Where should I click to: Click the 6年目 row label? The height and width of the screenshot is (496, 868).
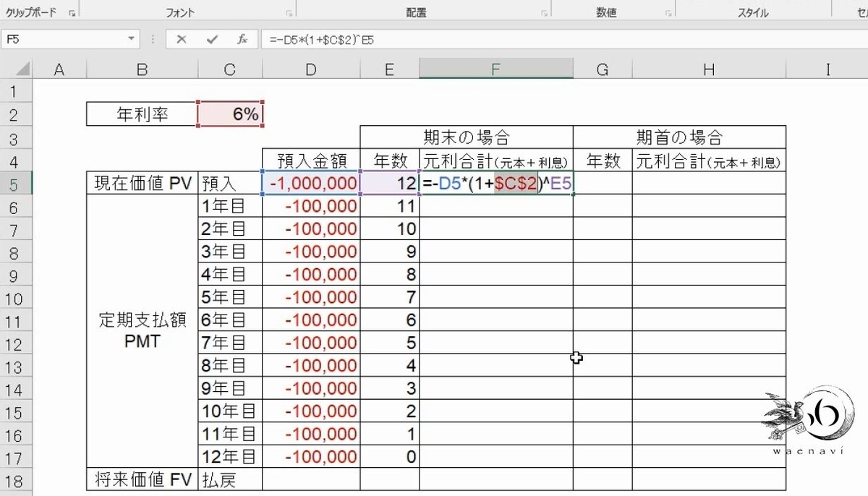(x=230, y=320)
